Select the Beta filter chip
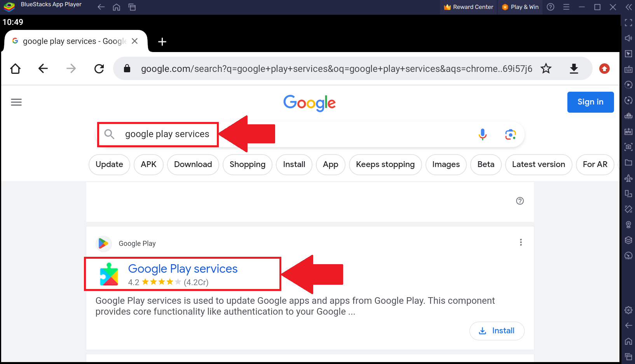The image size is (635, 364). tap(486, 165)
